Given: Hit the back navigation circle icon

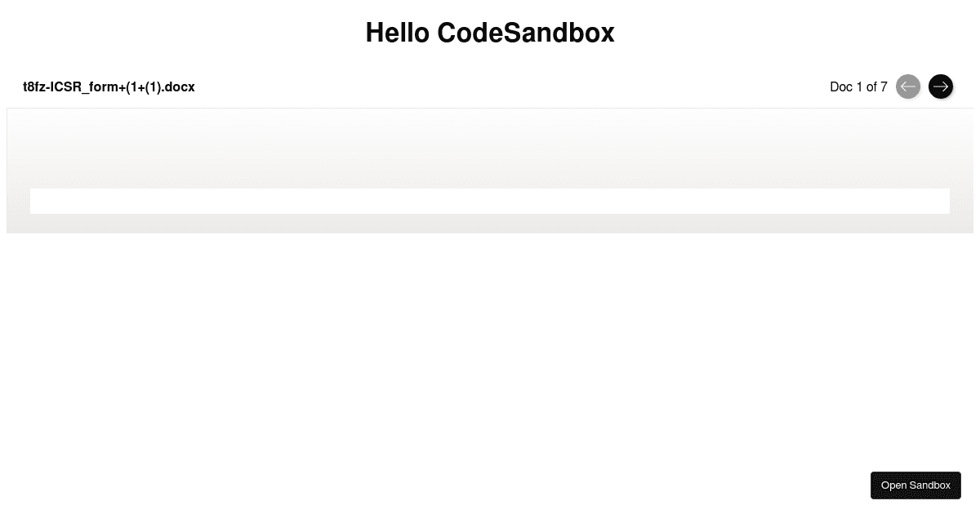Looking at the screenshot, I should tap(908, 86).
